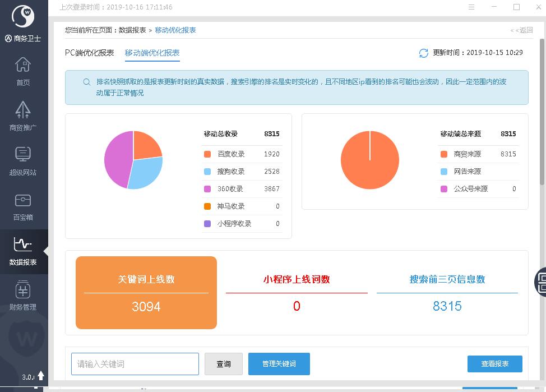The image size is (546, 392).
Task: Click the 请输入关键词 input field
Action: click(135, 364)
